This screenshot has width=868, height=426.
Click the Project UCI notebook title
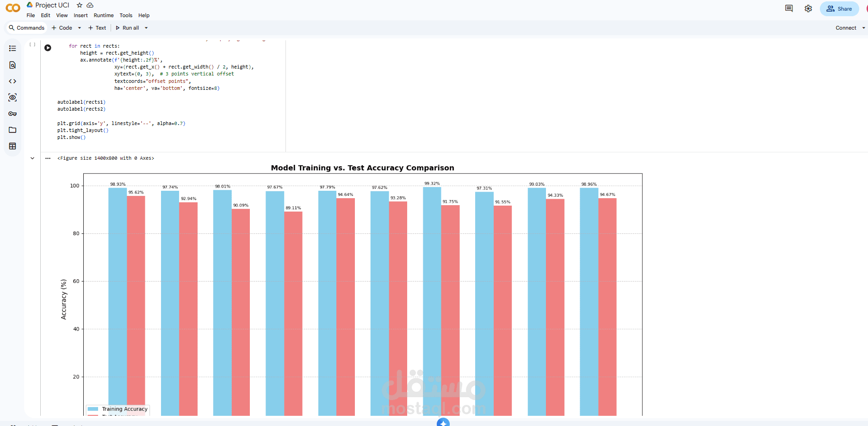pyautogui.click(x=52, y=5)
